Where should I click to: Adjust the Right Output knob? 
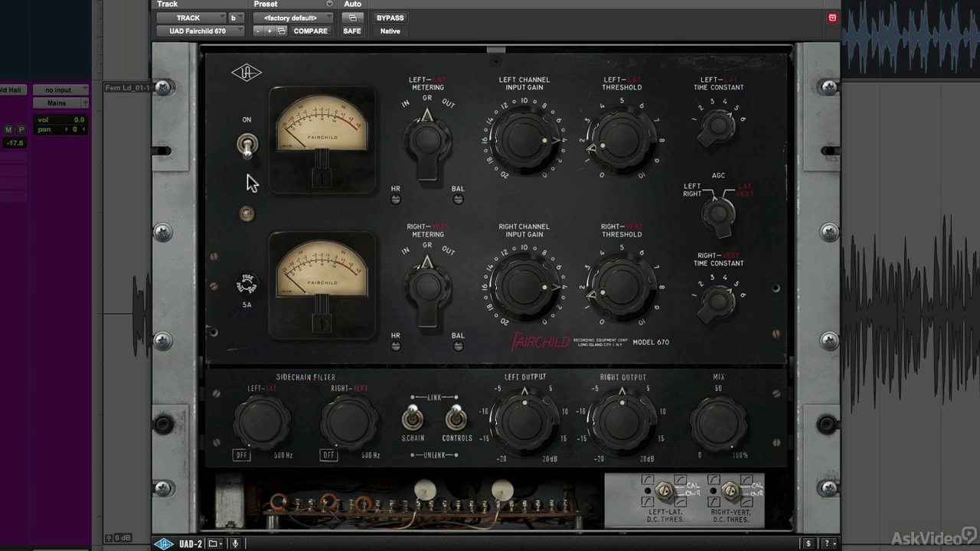click(x=622, y=422)
